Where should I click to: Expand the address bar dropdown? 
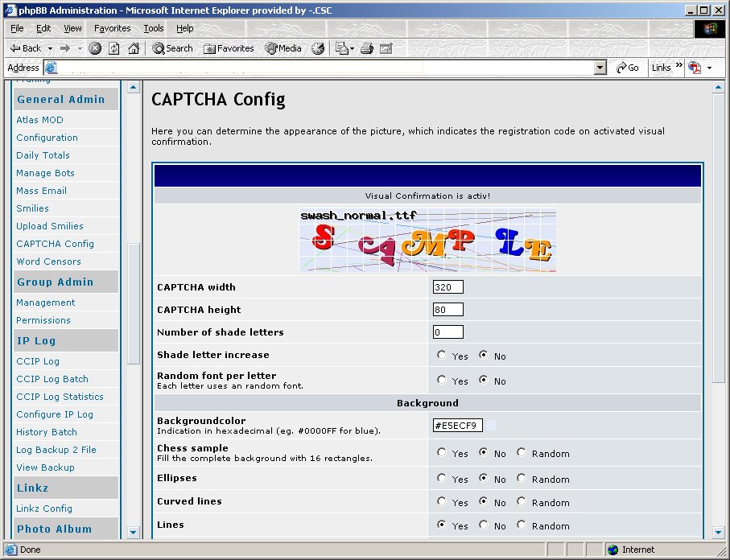point(600,68)
